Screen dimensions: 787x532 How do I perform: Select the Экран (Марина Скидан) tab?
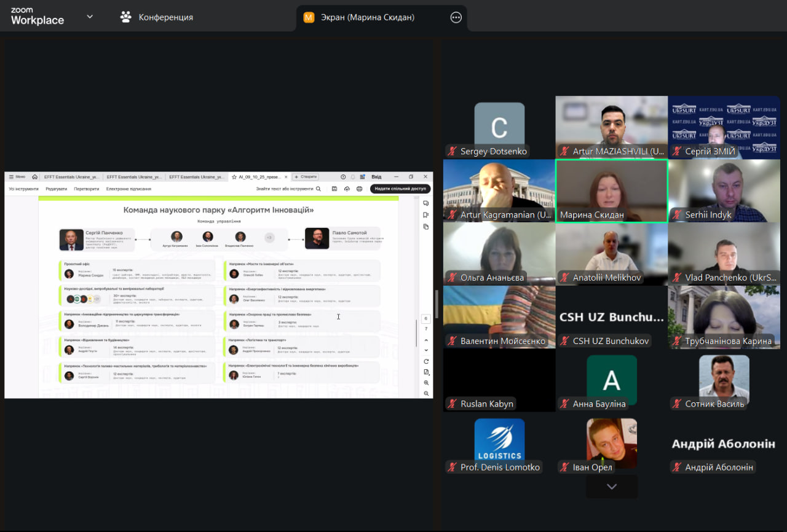[367, 17]
